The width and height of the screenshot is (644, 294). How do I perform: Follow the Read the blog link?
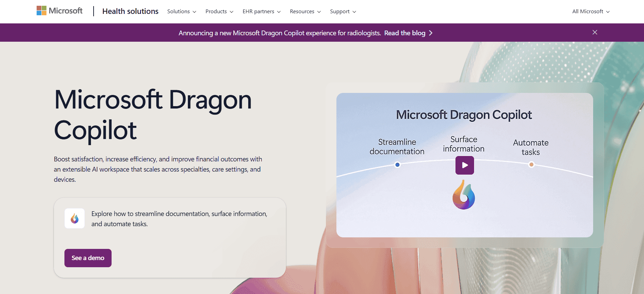pos(408,33)
